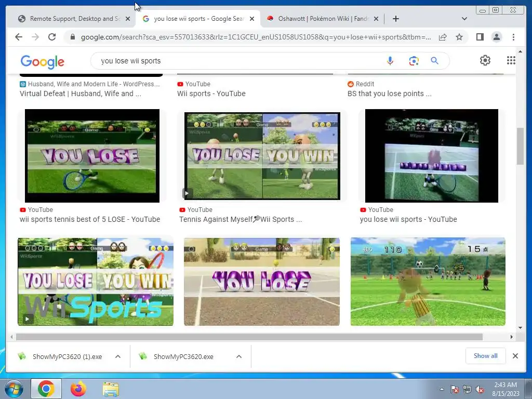Show hidden system tray icons
The image size is (532, 399).
point(442,389)
